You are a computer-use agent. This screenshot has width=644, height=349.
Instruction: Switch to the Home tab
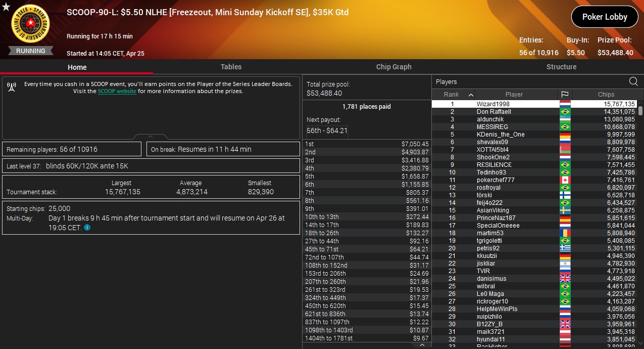coord(77,67)
